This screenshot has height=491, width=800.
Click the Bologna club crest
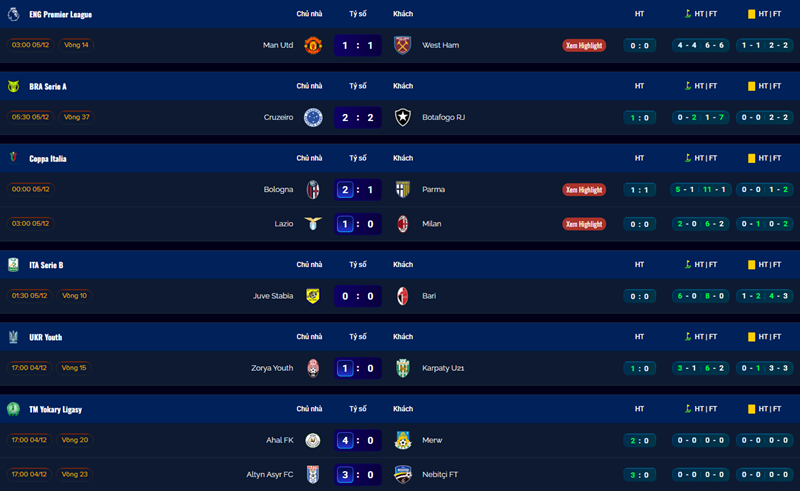(x=312, y=189)
